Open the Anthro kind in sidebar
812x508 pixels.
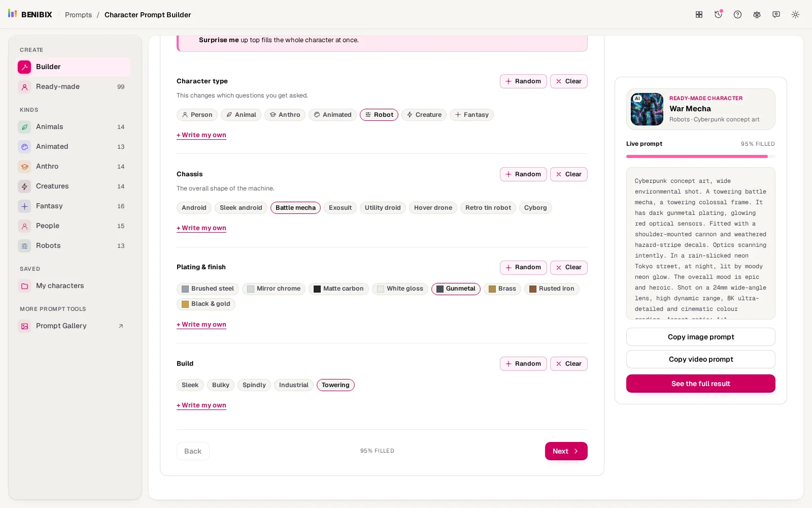click(x=74, y=167)
